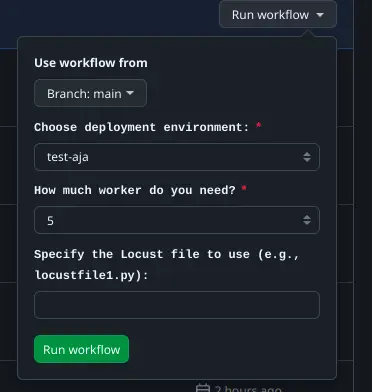The width and height of the screenshot is (372, 392).
Task: Open the test-aja deployment environment dropdown
Action: [177, 157]
